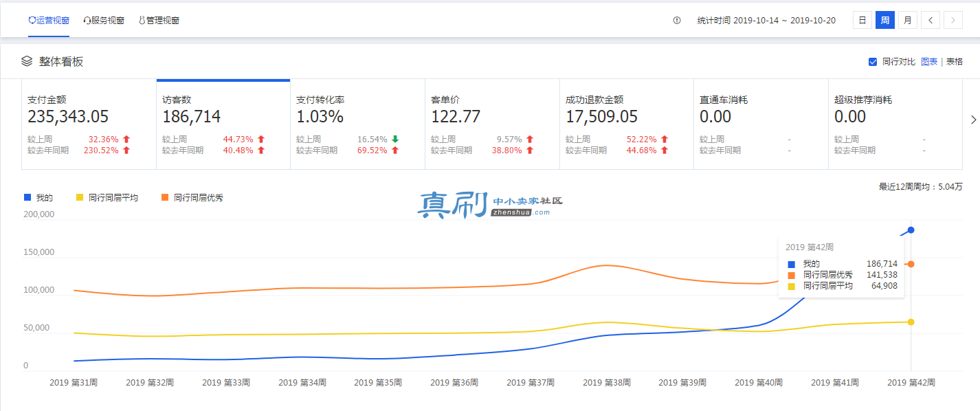980x411 pixels.
Task: Switch to 运营视窗 tab
Action: coord(49,21)
